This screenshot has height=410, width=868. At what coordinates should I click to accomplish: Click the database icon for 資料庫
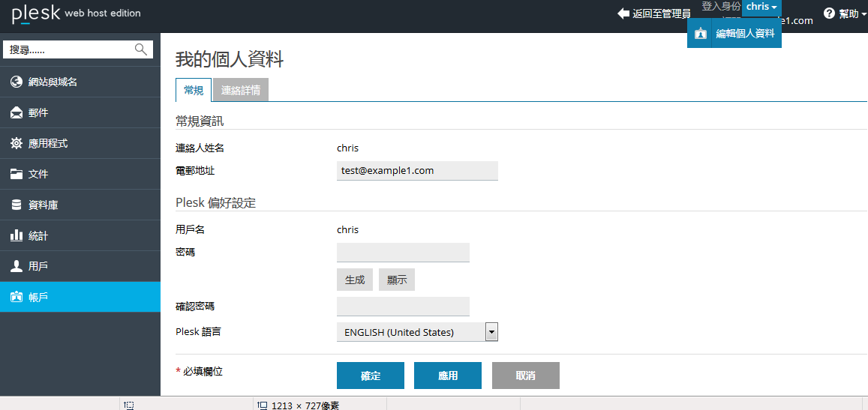[x=17, y=205]
